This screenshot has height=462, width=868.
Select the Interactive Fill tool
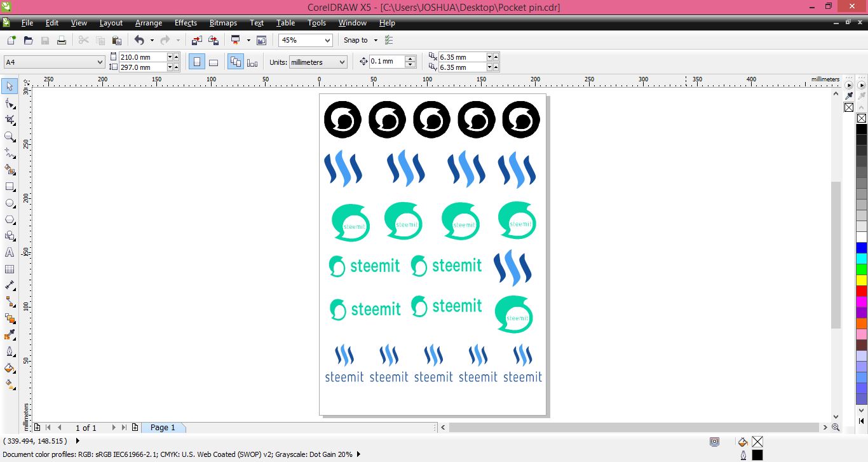[10, 384]
